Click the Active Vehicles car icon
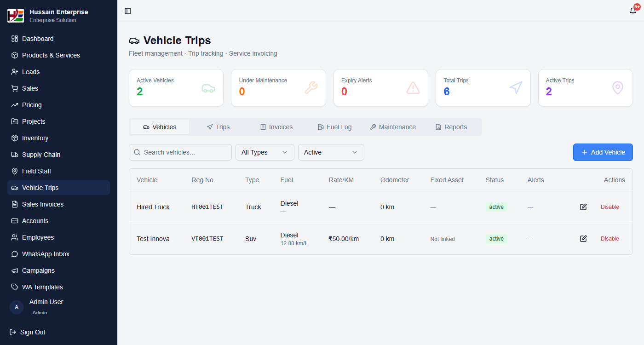Image resolution: width=644 pixels, height=345 pixels. tap(208, 88)
